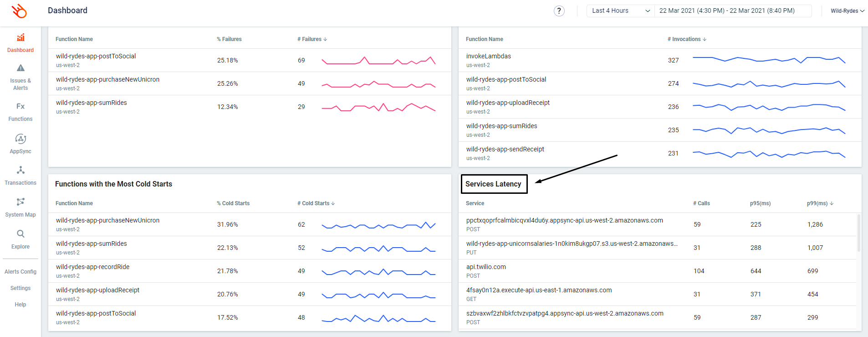Click % Cold Starts column header

233,203
